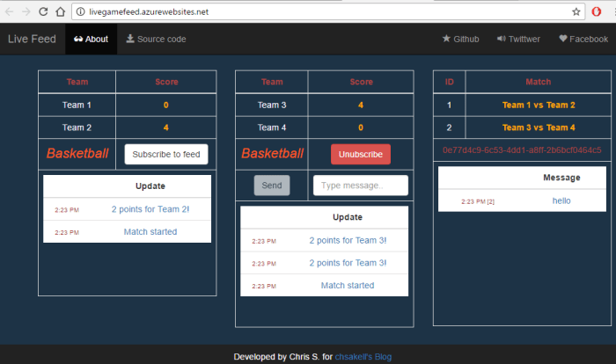This screenshot has width=616, height=364.
Task: Click Team 4's score of 0
Action: coord(361,127)
